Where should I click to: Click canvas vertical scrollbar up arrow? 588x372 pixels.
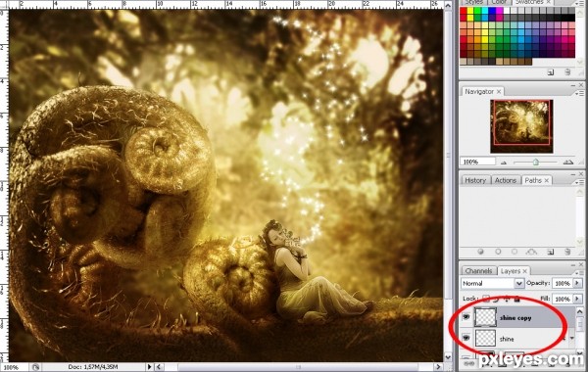pos(448,5)
